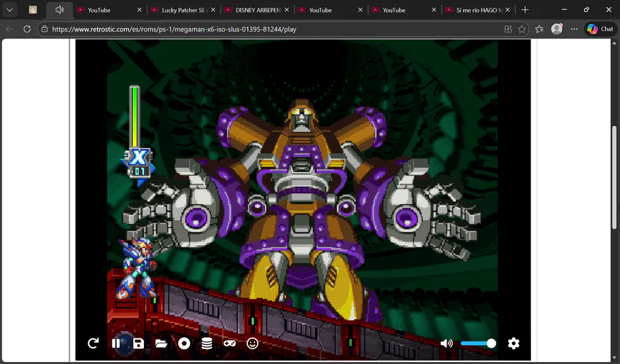Open browser Settings and more menu
Image resolution: width=620 pixels, height=364 pixels.
574,29
